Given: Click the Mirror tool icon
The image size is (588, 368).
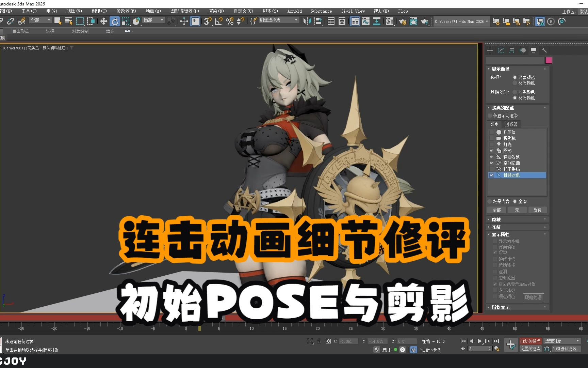Looking at the screenshot, I should click(307, 21).
